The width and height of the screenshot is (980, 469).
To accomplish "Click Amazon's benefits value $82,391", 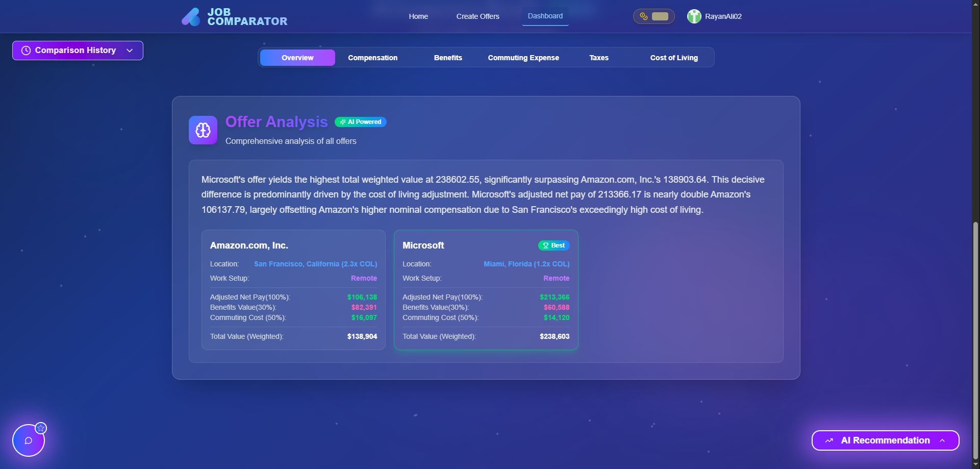I will [x=364, y=307].
